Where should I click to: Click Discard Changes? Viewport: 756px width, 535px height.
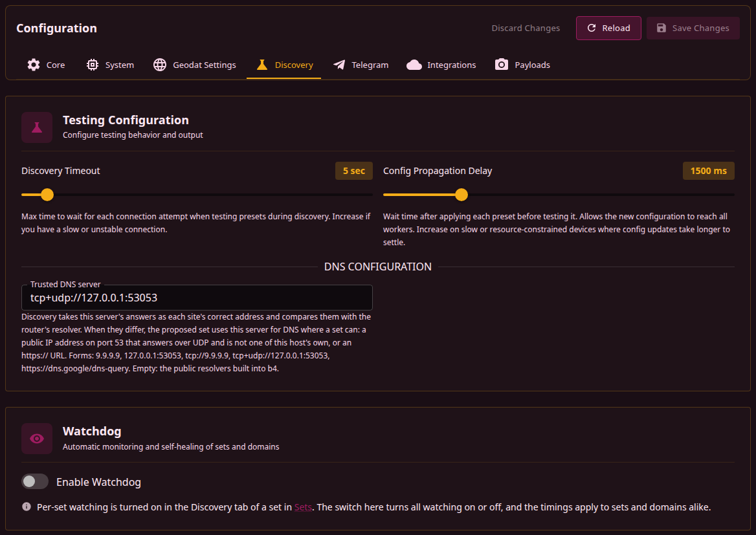(x=526, y=28)
